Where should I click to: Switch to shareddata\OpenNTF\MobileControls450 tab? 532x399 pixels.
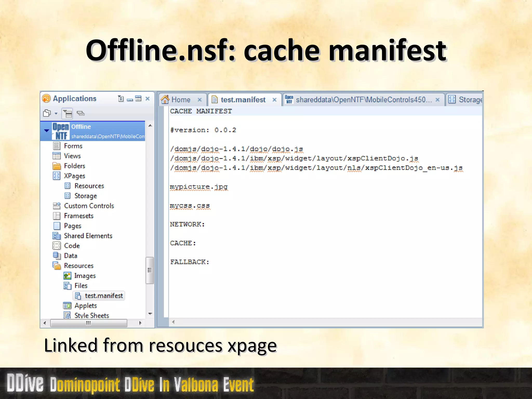[364, 100]
